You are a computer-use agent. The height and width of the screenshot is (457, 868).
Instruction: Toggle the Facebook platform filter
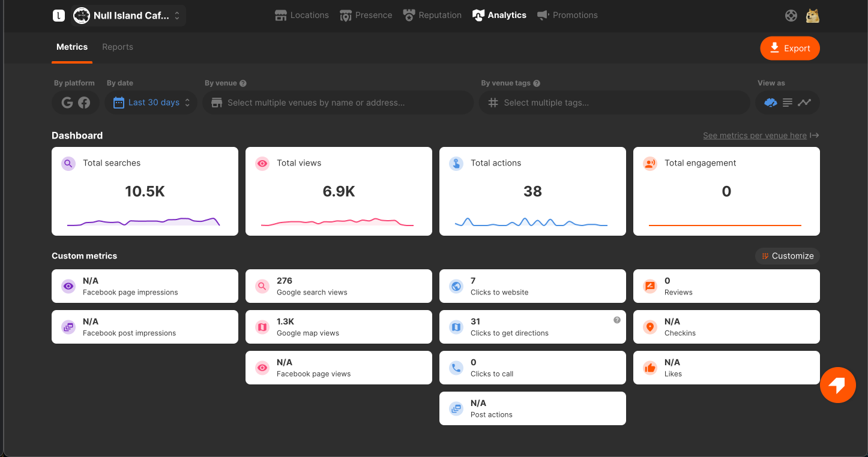(84, 103)
